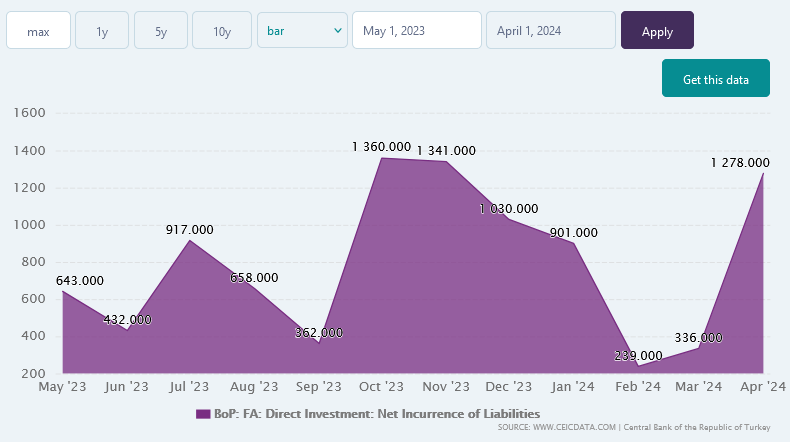Switch to the 5y range
790x442 pixels.
coord(161,31)
